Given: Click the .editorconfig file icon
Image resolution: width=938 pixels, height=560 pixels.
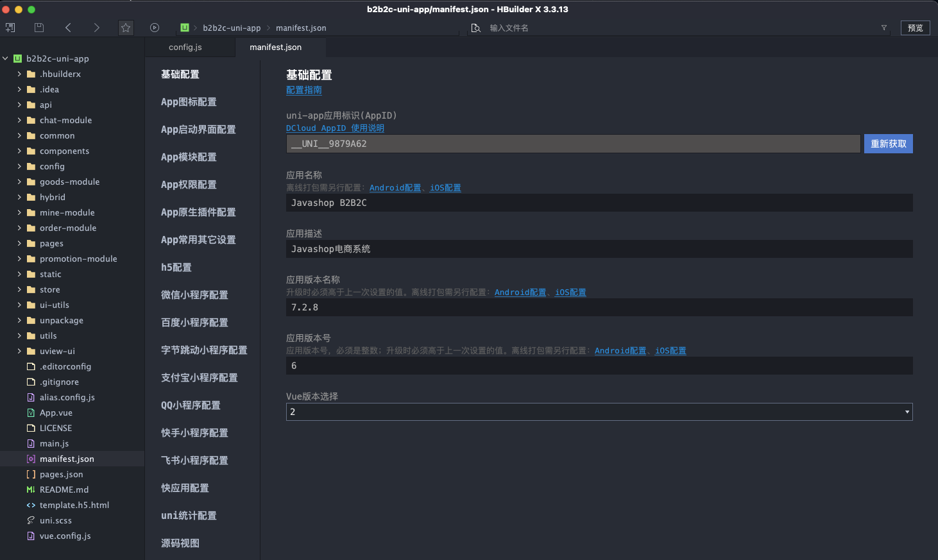Looking at the screenshot, I should pyautogui.click(x=31, y=366).
